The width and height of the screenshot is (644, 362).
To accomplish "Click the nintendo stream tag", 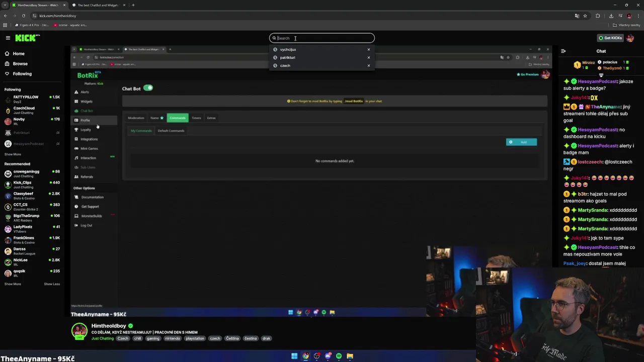I will [x=172, y=338].
